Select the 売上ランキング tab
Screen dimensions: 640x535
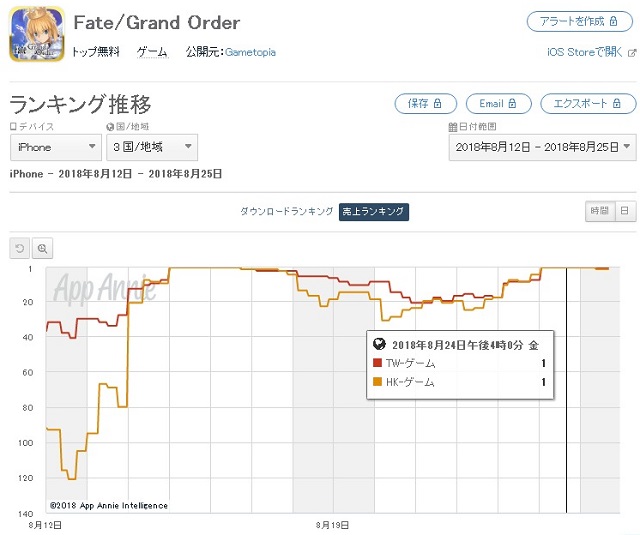pos(373,211)
